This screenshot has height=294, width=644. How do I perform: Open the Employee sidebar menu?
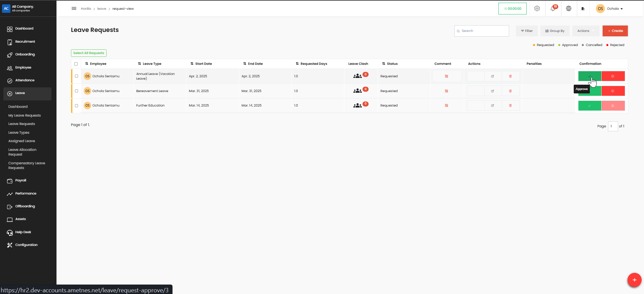pos(23,68)
